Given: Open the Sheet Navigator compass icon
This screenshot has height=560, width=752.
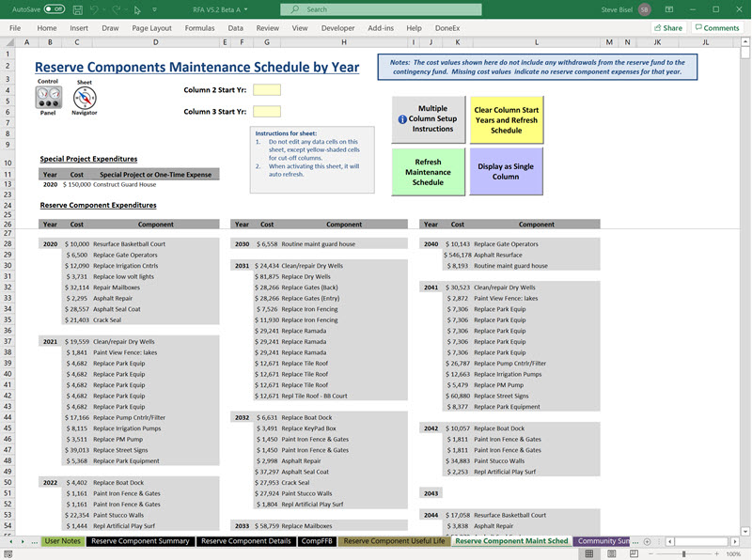Looking at the screenshot, I should (x=85, y=96).
